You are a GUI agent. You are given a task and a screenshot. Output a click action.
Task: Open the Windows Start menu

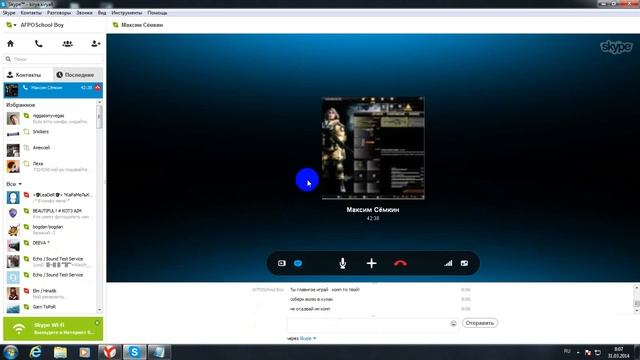(11, 352)
